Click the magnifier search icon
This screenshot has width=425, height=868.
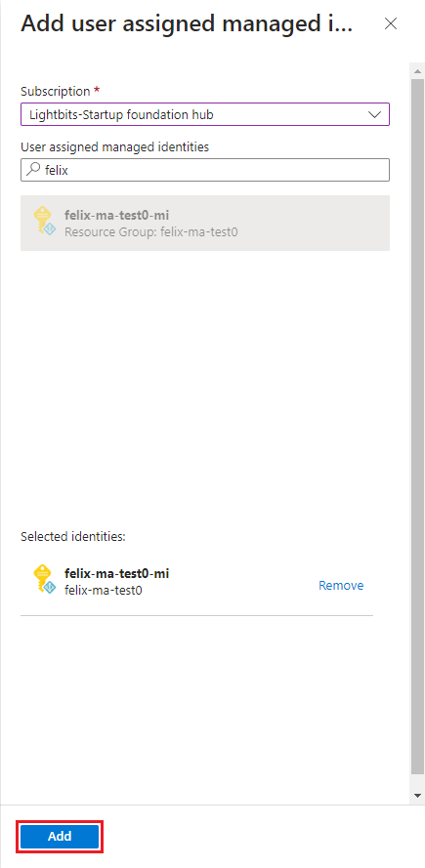pos(32,169)
